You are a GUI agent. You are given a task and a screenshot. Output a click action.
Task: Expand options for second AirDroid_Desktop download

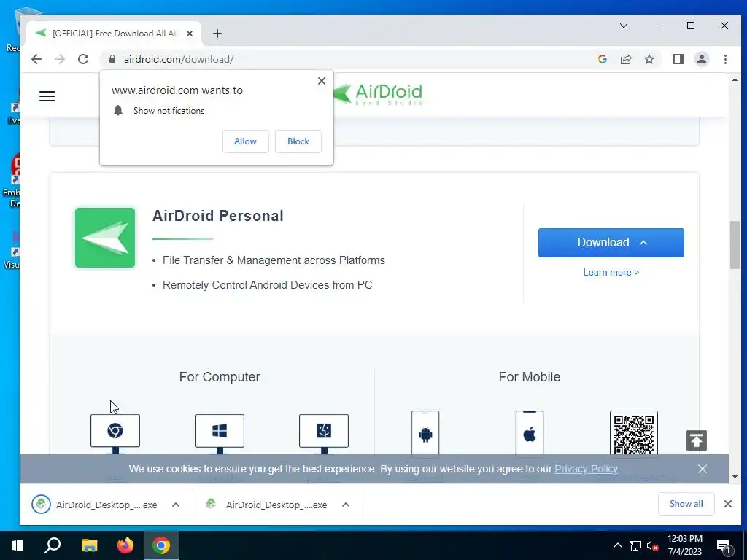point(346,505)
